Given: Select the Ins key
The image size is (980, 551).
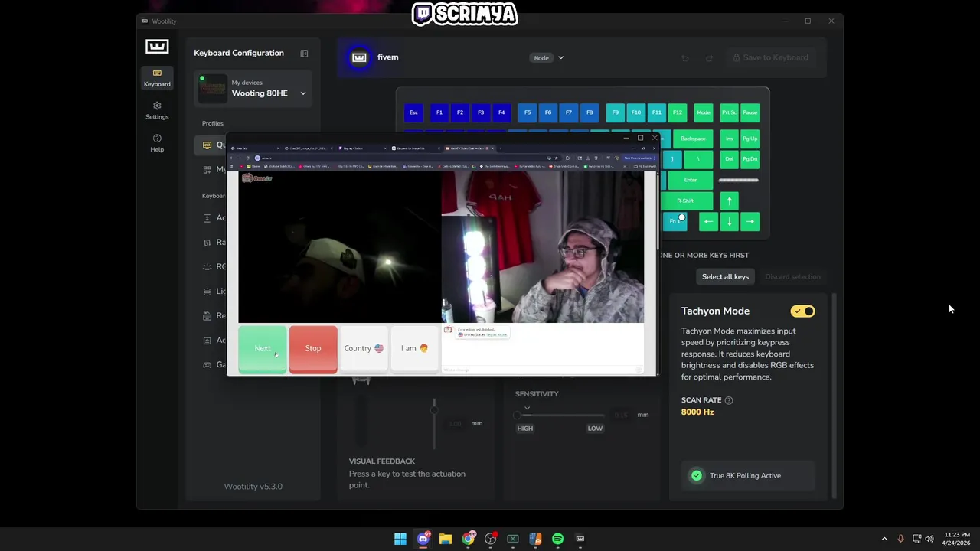Looking at the screenshot, I should coord(730,139).
